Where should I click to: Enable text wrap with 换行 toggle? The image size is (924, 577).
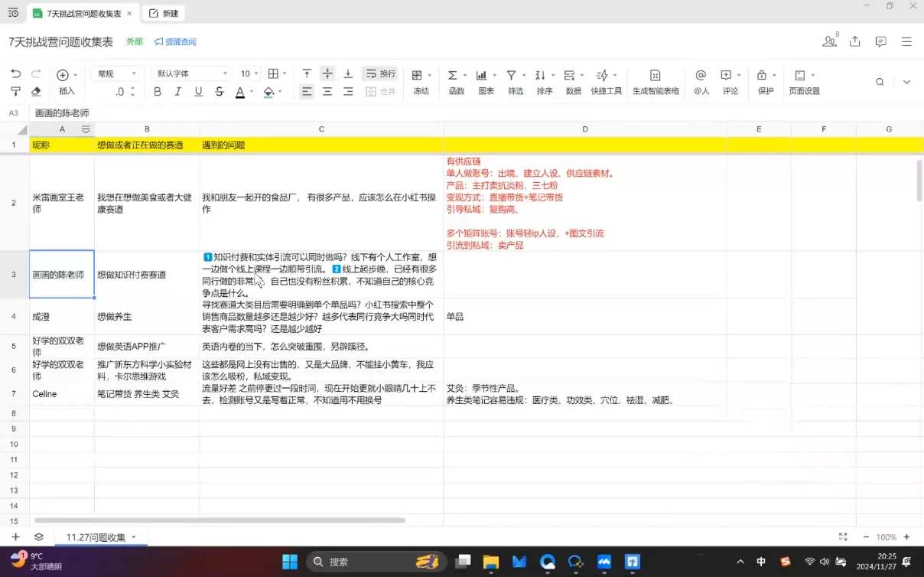tap(379, 73)
